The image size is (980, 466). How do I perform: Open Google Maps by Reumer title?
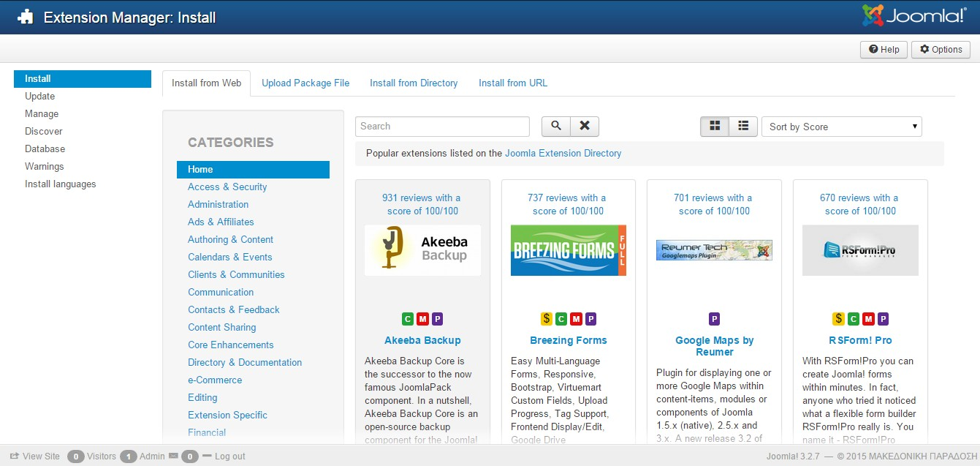[x=714, y=346]
